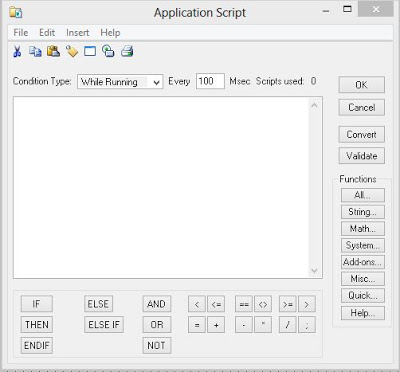This screenshot has height=372, width=400.
Task: Insert the less than operator
Action: [197, 304]
